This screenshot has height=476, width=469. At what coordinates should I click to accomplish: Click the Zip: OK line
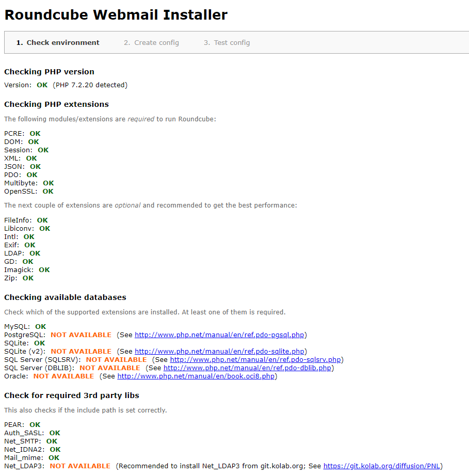pos(19,278)
